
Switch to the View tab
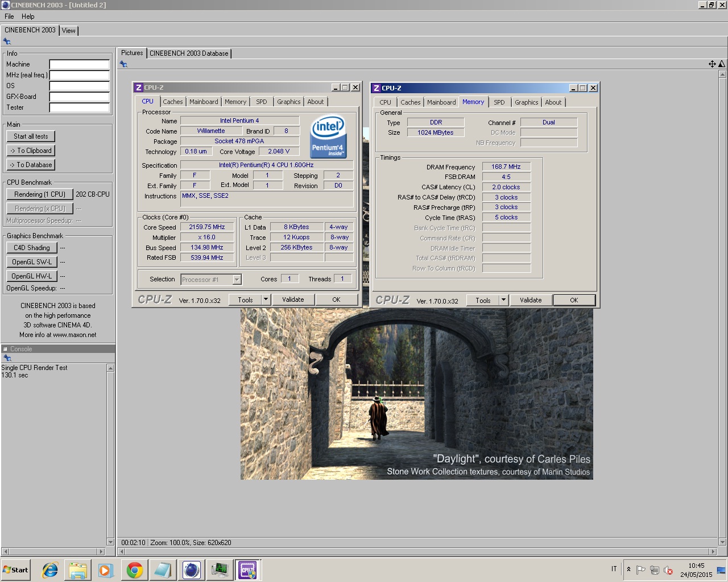pos(69,31)
